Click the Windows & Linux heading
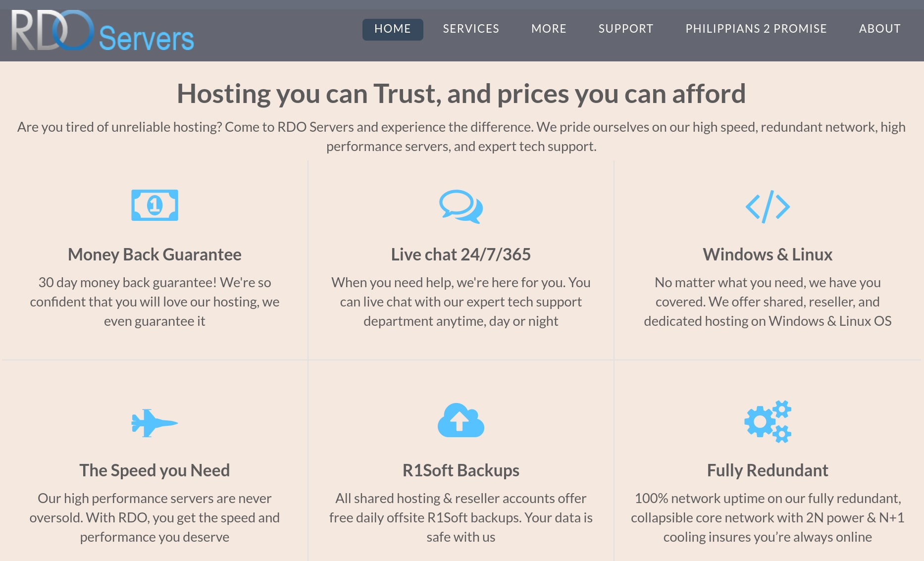 (768, 255)
